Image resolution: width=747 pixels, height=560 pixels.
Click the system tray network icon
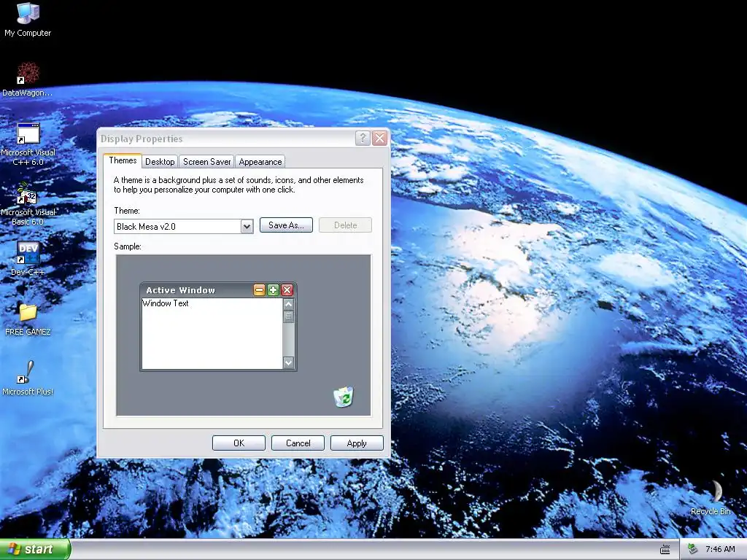(692, 549)
